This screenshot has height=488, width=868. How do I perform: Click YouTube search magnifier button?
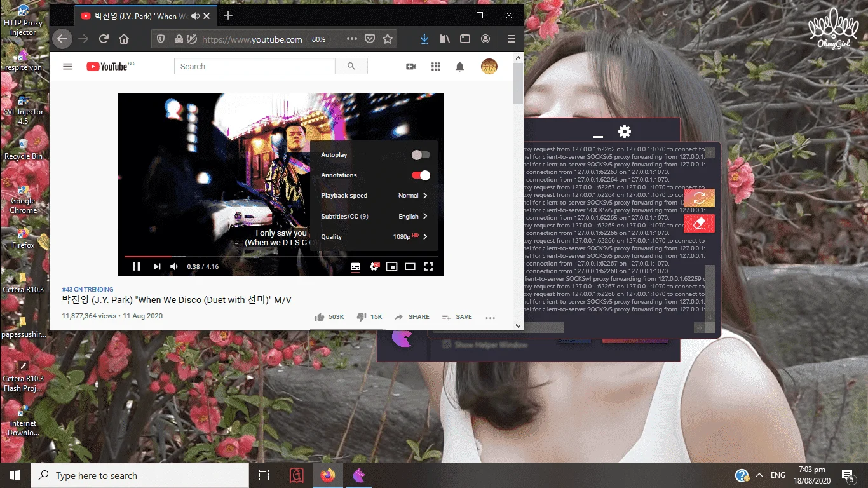(x=351, y=66)
